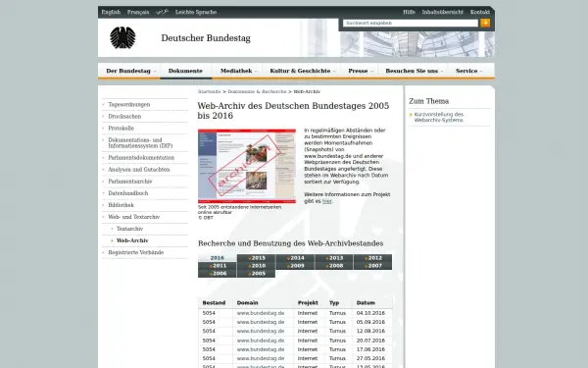The image size is (588, 368).
Task: Select the 2007 year tab
Action: click(x=372, y=266)
